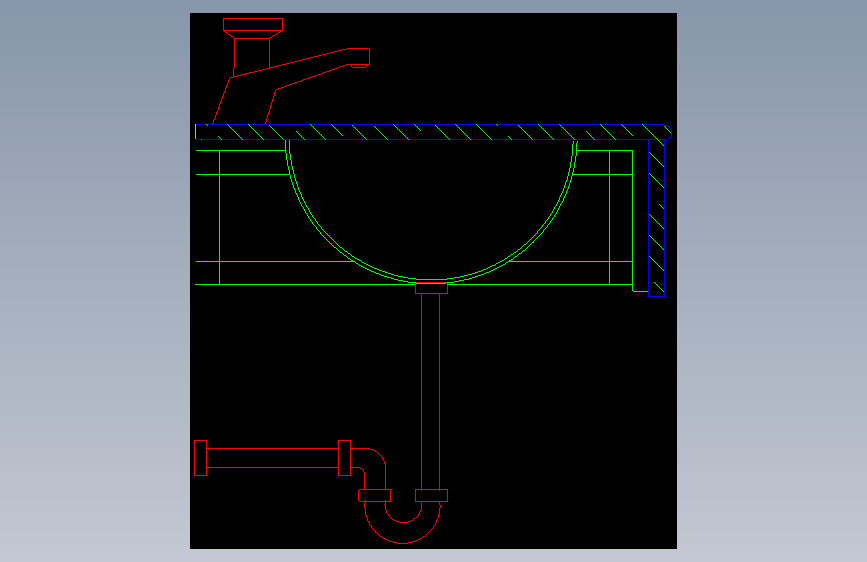Select the vertical red drain pipe
This screenshot has height=562, width=867.
tap(431, 392)
